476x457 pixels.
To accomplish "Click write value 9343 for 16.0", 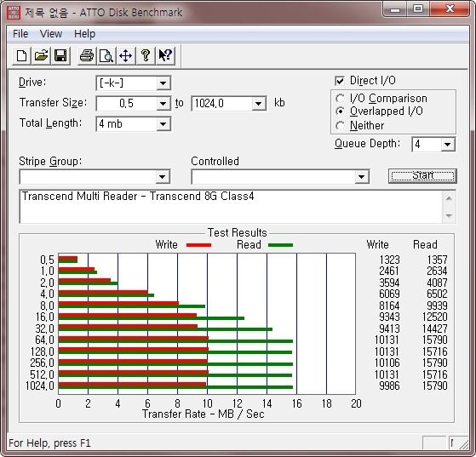I will 389,317.
